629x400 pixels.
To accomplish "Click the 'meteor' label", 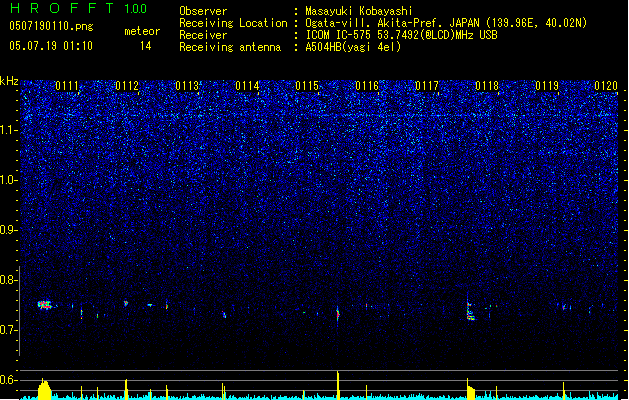I will [142, 31].
